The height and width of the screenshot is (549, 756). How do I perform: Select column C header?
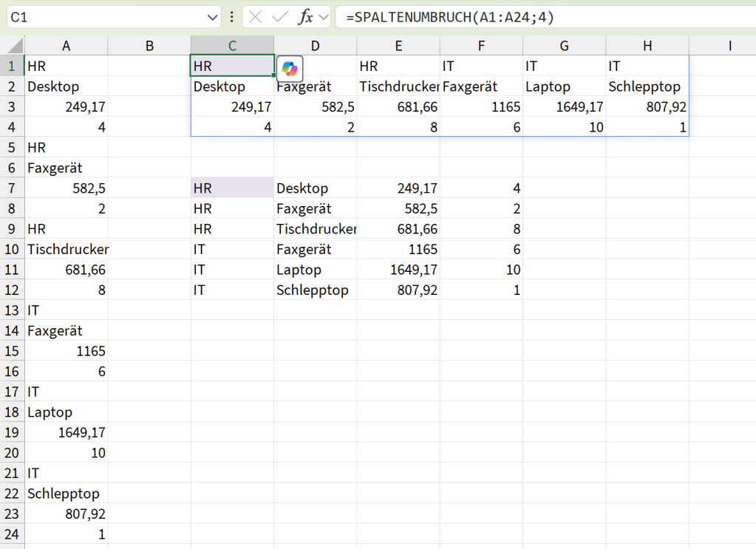232,46
